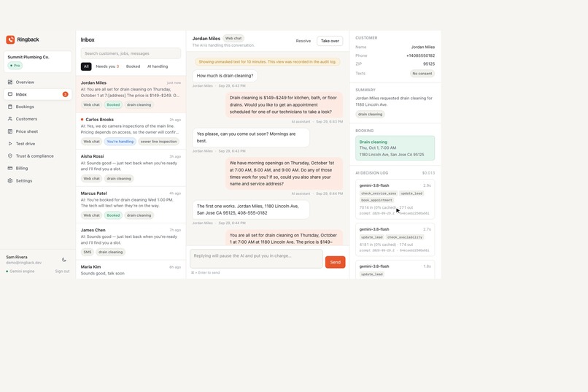Open the 2.9s gemini decision log entry

click(395, 199)
